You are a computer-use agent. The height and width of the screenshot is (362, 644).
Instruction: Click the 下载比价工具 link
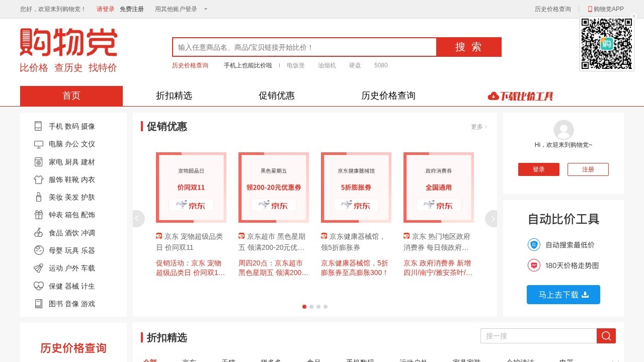coord(520,96)
